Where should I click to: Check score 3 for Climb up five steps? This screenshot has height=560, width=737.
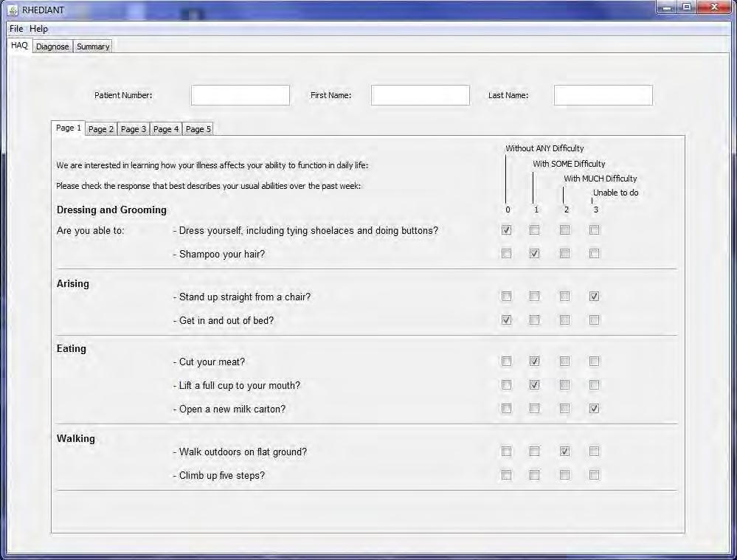[594, 475]
